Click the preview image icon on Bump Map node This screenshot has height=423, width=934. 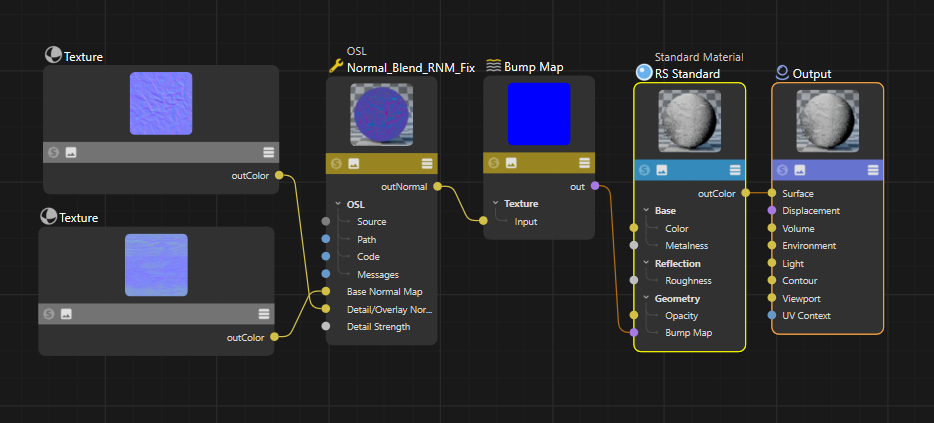(510, 163)
